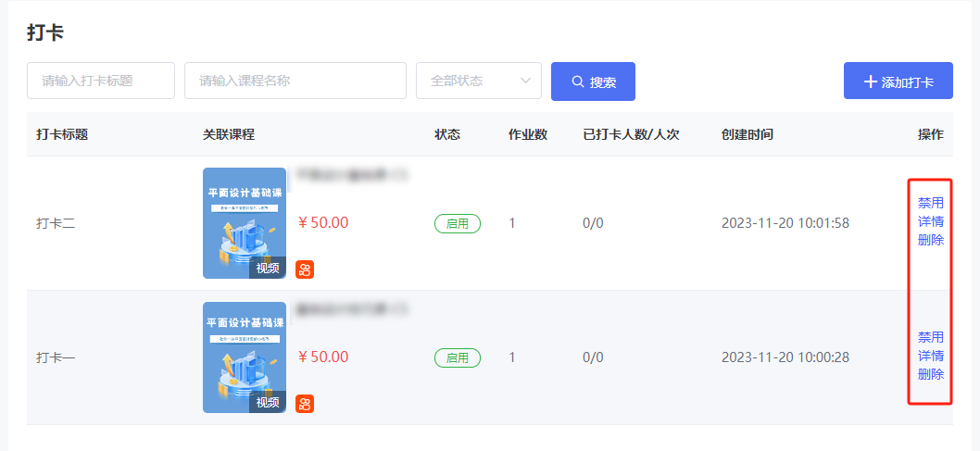Click the orange icon under 打卡二 course price
The image size is (980, 451).
[305, 269]
